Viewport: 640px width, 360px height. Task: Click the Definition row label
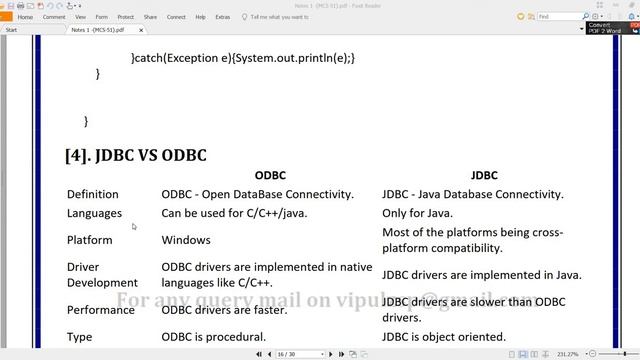pyautogui.click(x=93, y=194)
